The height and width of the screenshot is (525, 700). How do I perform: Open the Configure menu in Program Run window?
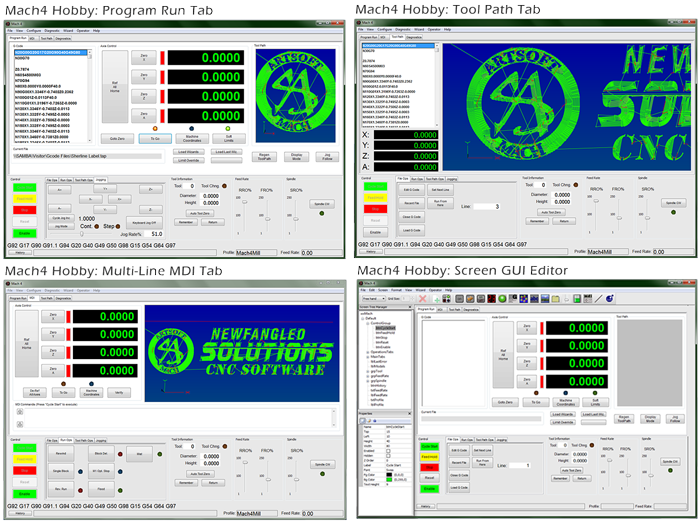(x=33, y=31)
